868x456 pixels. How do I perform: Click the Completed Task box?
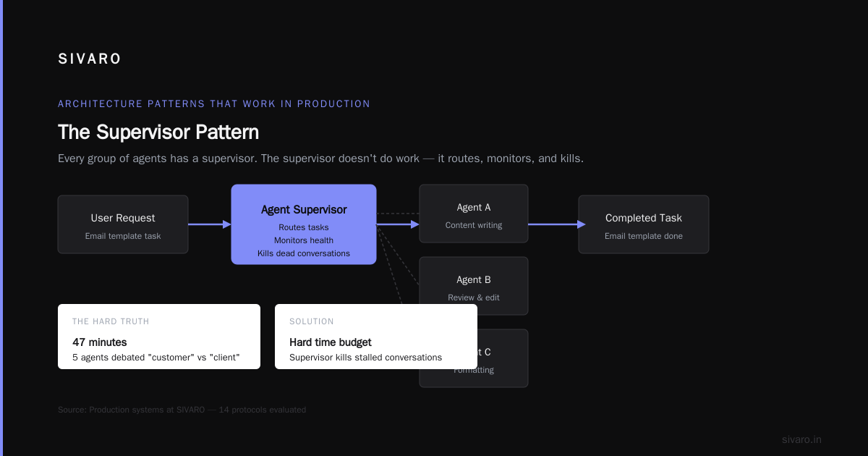644,224
